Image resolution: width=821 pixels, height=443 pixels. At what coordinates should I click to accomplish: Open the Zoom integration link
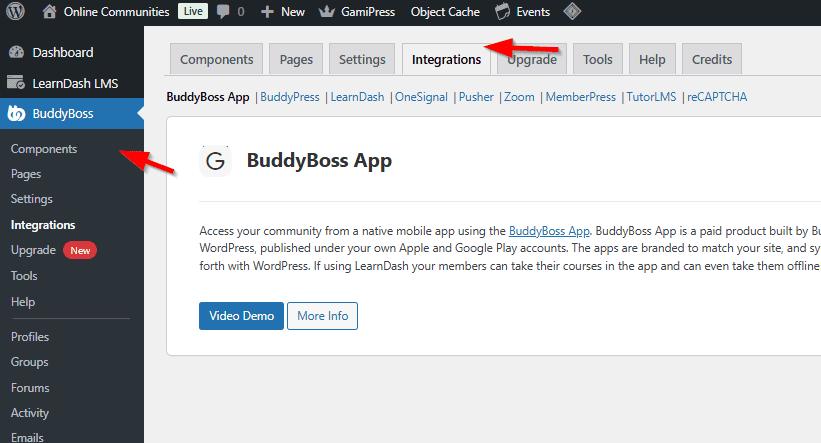(x=519, y=97)
